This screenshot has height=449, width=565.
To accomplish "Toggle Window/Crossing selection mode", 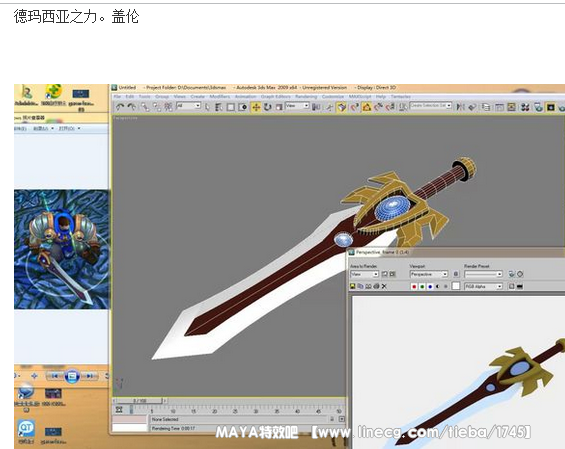I will 243,107.
